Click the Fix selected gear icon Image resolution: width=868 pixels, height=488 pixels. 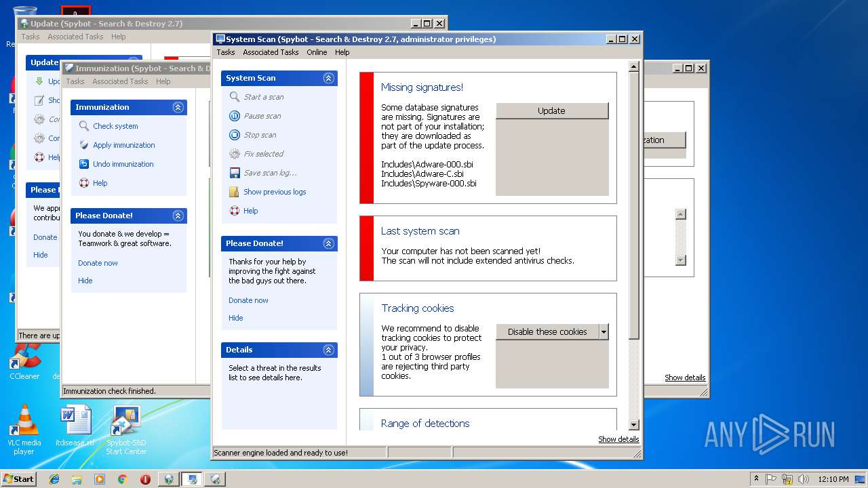(x=235, y=154)
